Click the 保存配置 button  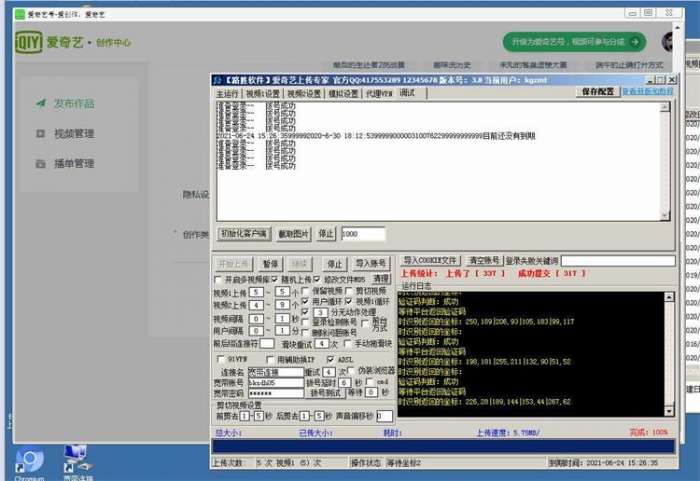[x=598, y=92]
